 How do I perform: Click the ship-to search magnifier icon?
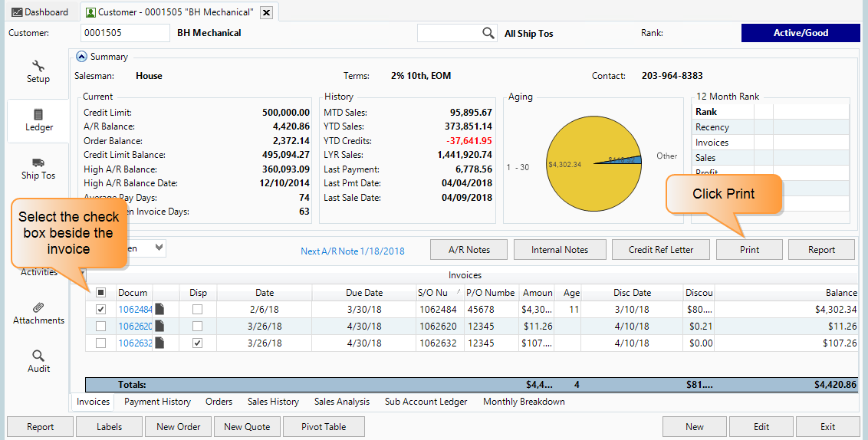(488, 33)
